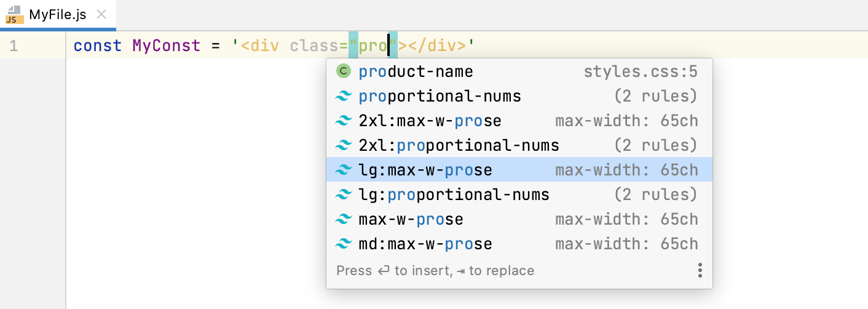
Task: Select the max-w-prose completion entry
Action: point(411,220)
